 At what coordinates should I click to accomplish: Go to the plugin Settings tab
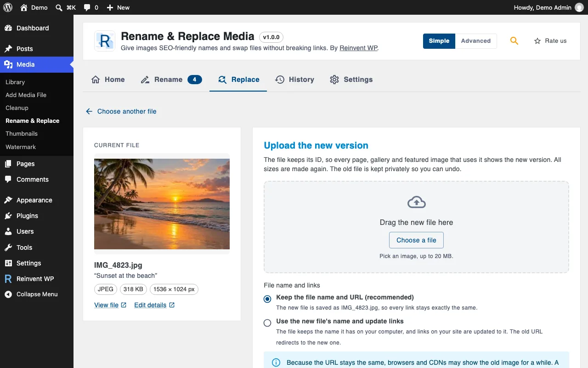click(x=351, y=80)
